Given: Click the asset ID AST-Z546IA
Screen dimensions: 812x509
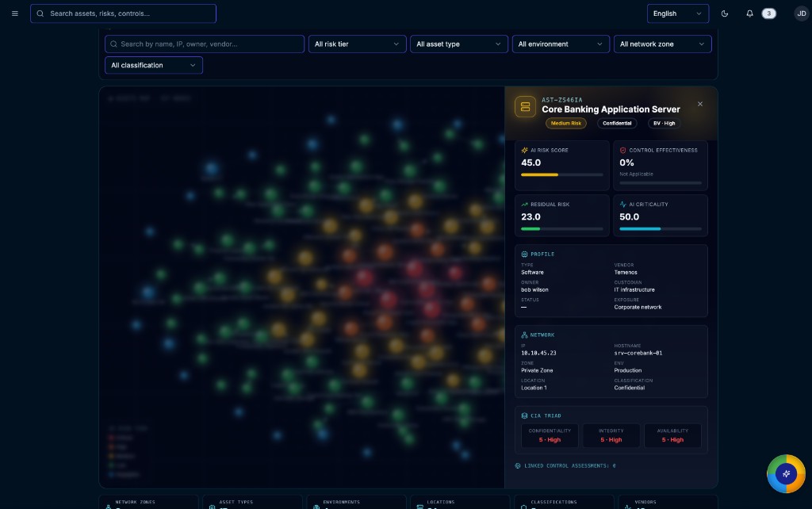Looking at the screenshot, I should pyautogui.click(x=562, y=100).
